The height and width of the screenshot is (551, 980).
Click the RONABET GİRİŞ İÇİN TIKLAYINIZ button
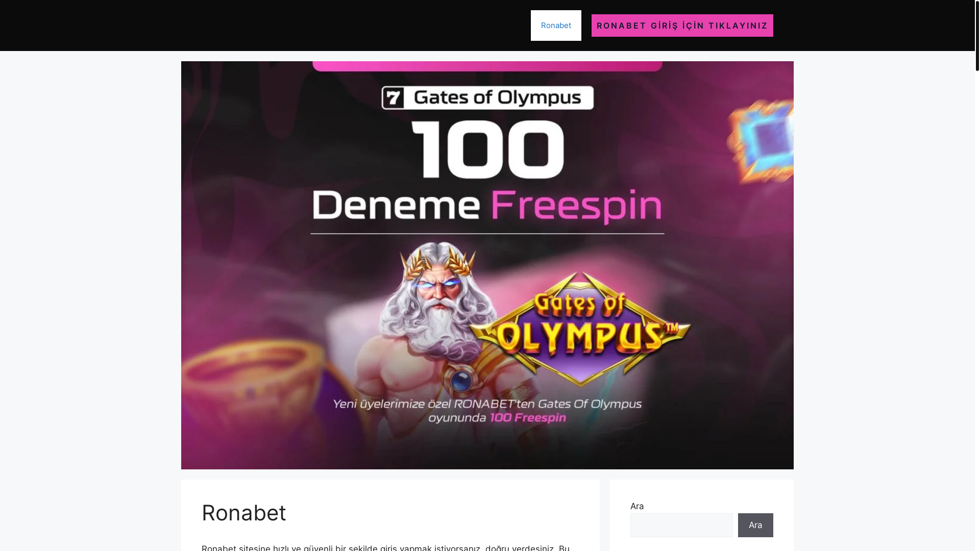point(682,26)
